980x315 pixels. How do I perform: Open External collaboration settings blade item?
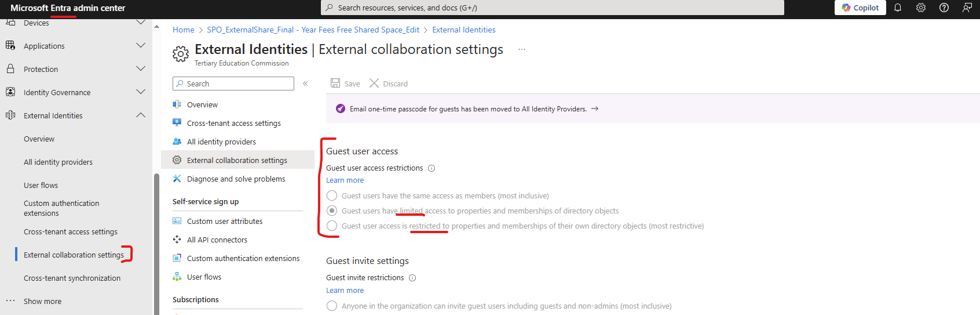point(237,160)
